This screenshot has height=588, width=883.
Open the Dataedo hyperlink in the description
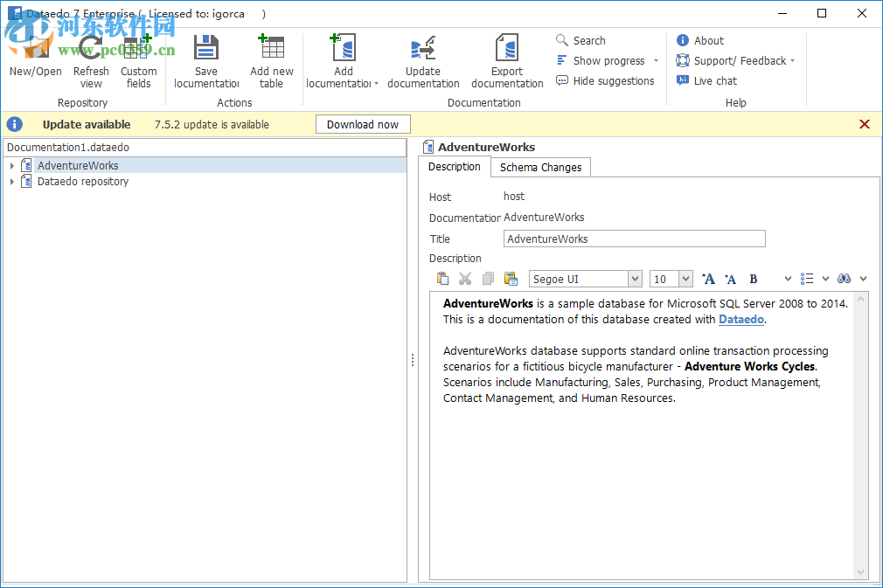click(x=741, y=320)
